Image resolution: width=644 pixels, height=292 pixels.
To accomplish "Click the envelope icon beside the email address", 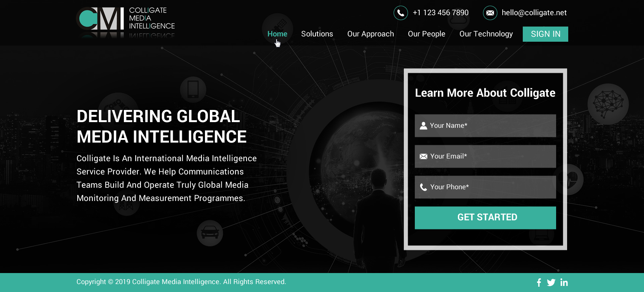I will click(490, 13).
